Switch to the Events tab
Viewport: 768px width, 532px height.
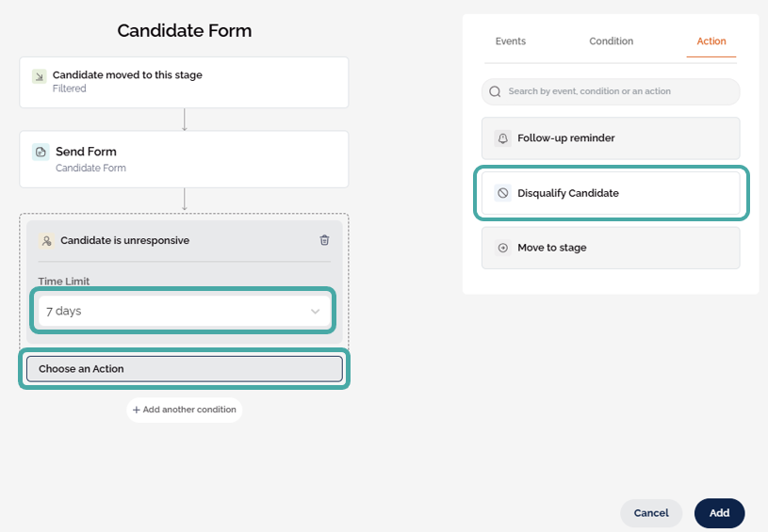511,41
